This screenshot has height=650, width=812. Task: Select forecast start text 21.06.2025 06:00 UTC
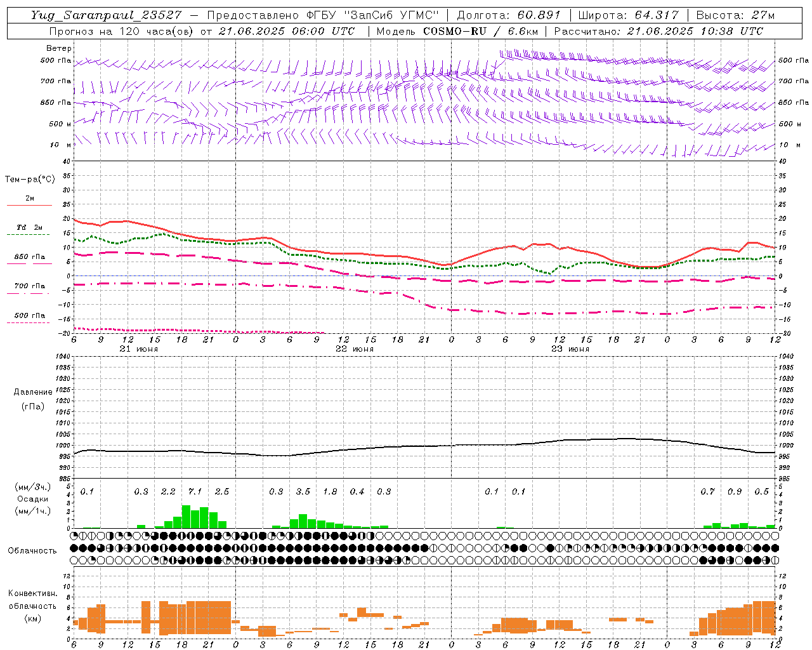click(286, 31)
